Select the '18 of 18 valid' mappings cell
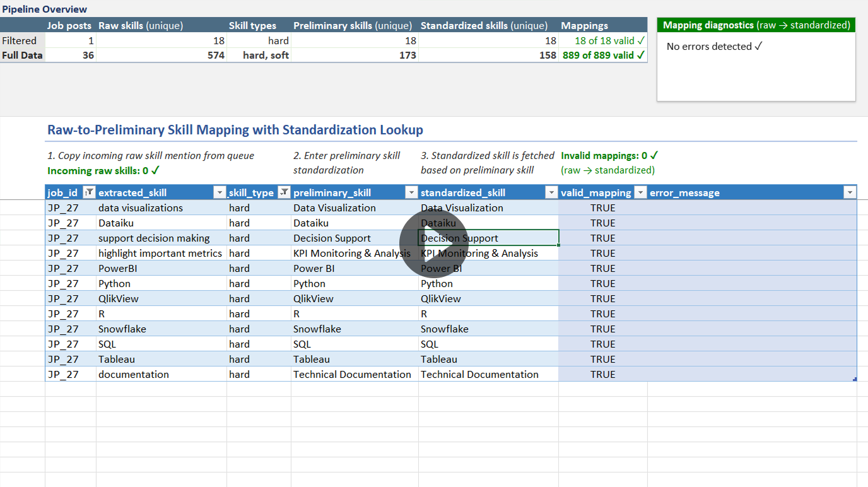 pyautogui.click(x=603, y=40)
